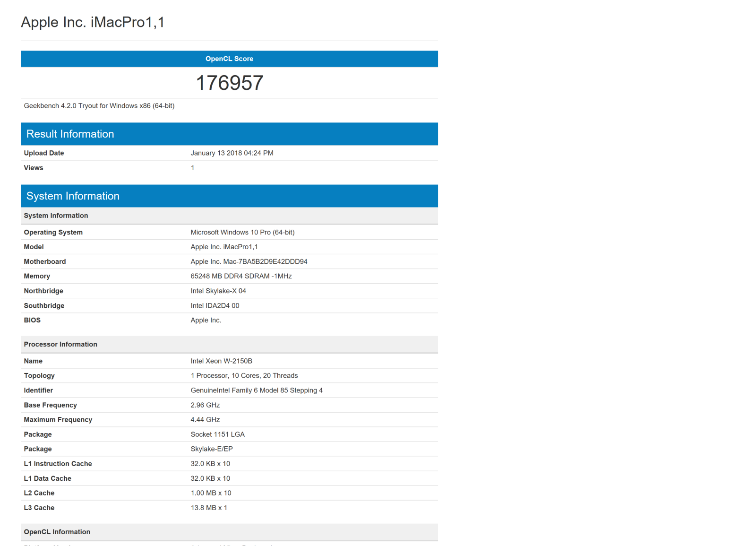Click the 'Intel Skylake-X 04' value

tap(218, 291)
